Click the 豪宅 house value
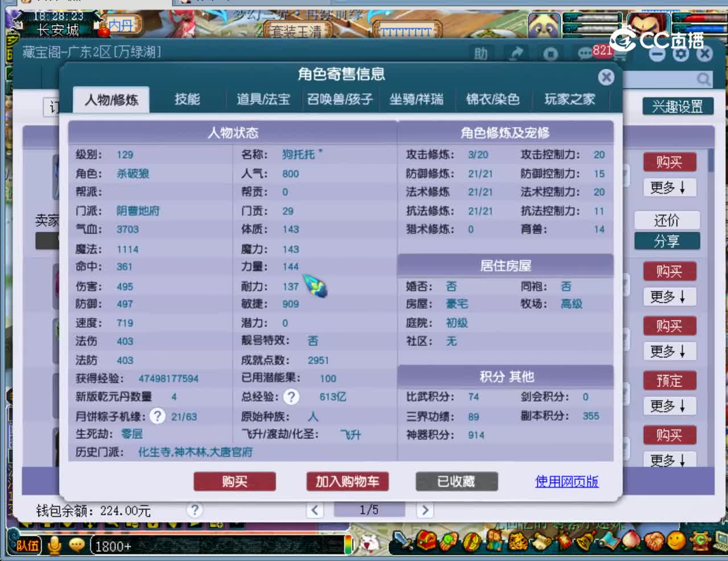 pyautogui.click(x=457, y=304)
